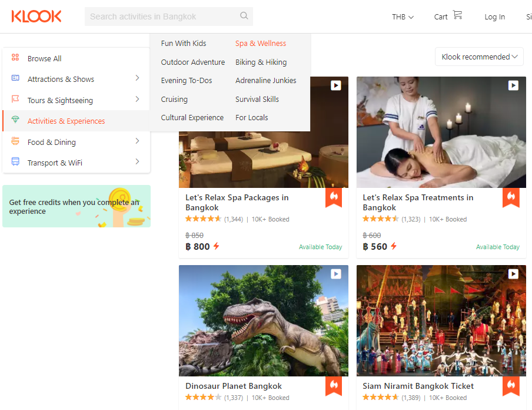Click the Log In link

pyautogui.click(x=495, y=17)
